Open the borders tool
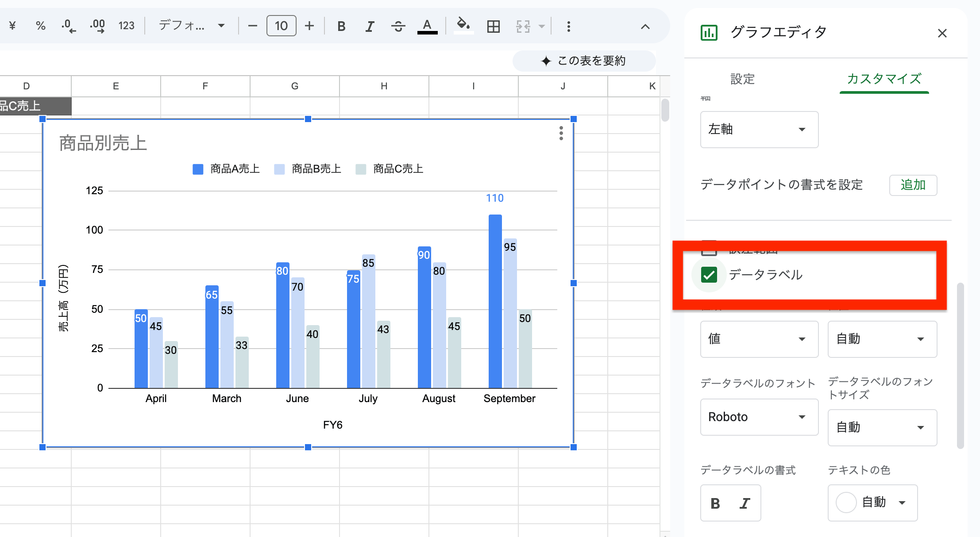The width and height of the screenshot is (980, 537). tap(493, 26)
